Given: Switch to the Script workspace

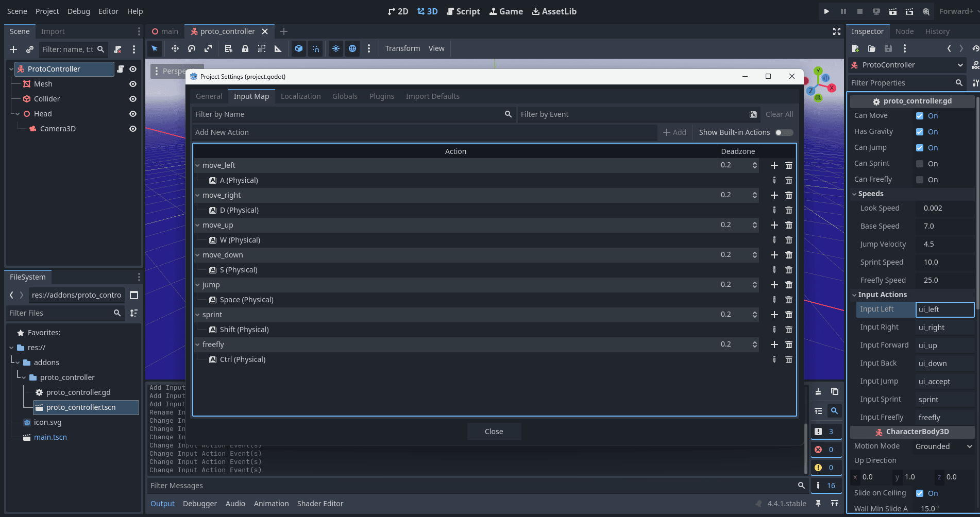Looking at the screenshot, I should 463,11.
